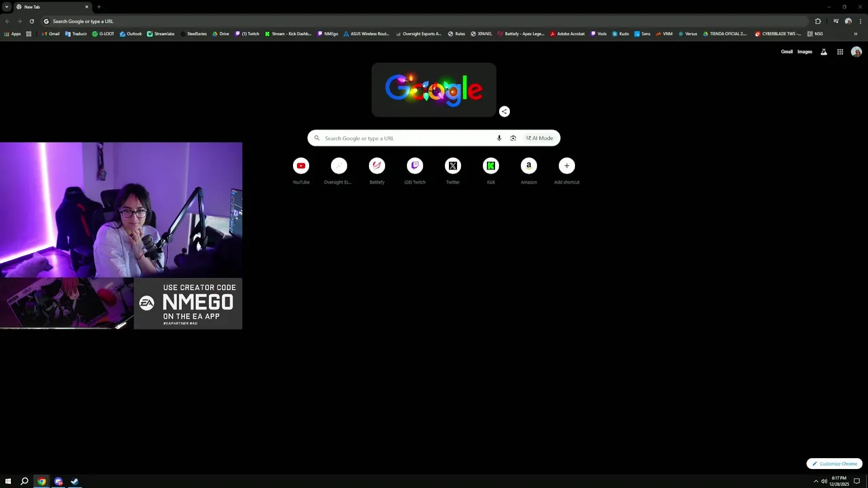Go back to the previous page
Screen dimensions: 868x488
click(x=7, y=21)
